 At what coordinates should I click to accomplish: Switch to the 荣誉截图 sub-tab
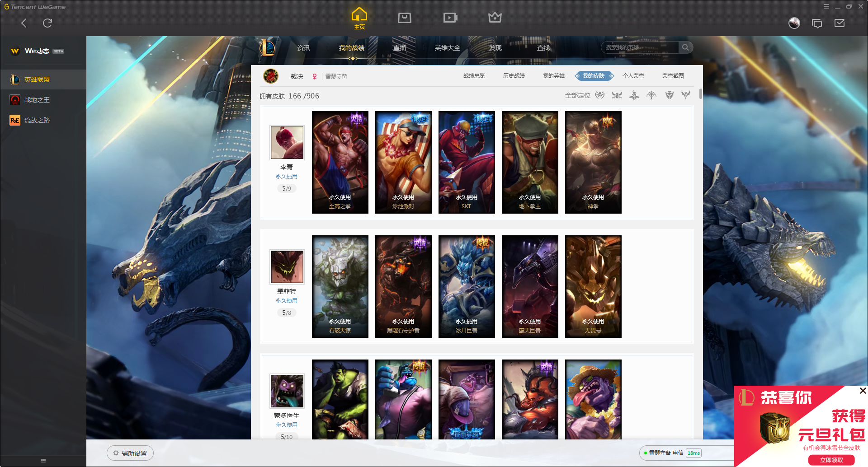click(673, 76)
